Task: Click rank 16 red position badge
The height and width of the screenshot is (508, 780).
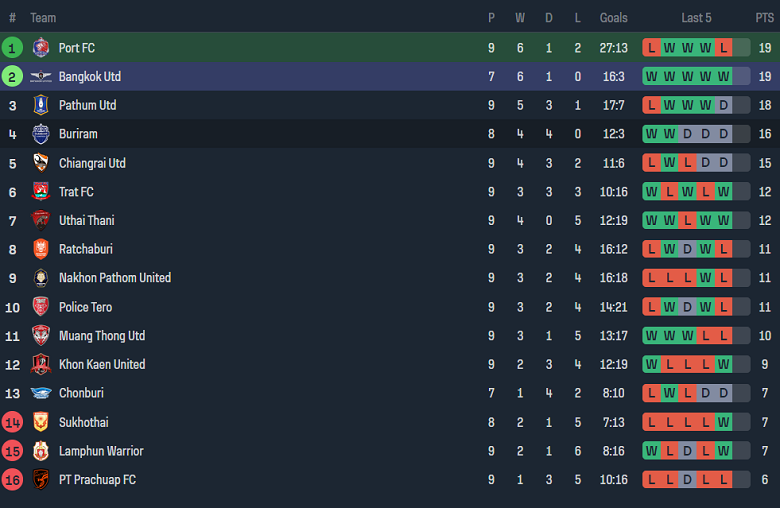Action: tap(12, 480)
